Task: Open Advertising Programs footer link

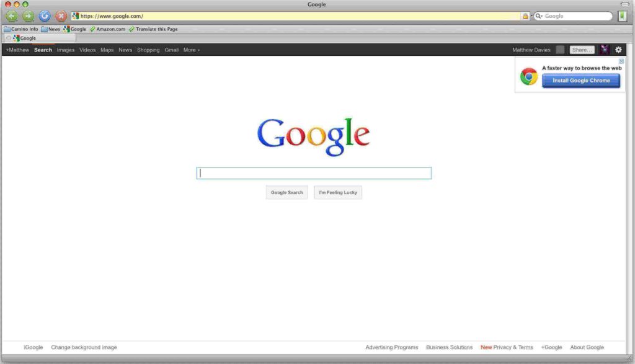Action: point(392,347)
